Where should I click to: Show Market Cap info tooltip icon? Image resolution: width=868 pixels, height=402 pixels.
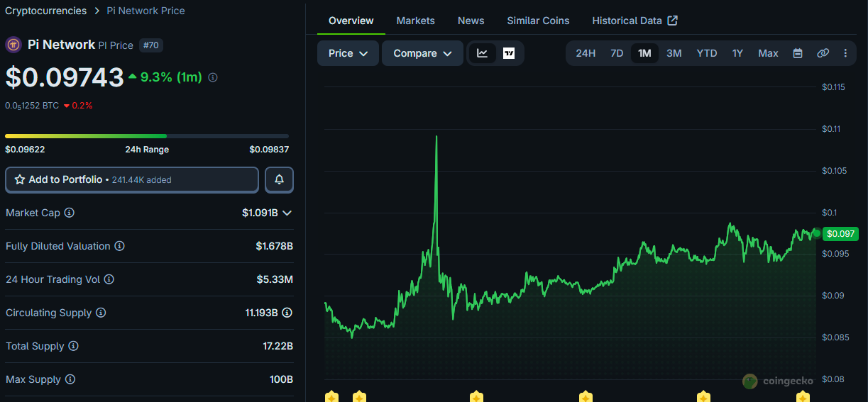70,213
